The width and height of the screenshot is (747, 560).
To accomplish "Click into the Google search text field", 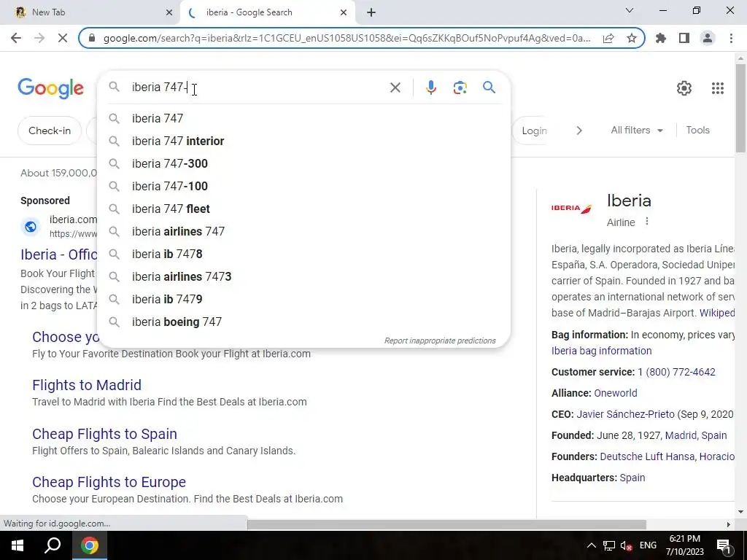I will pyautogui.click(x=258, y=87).
